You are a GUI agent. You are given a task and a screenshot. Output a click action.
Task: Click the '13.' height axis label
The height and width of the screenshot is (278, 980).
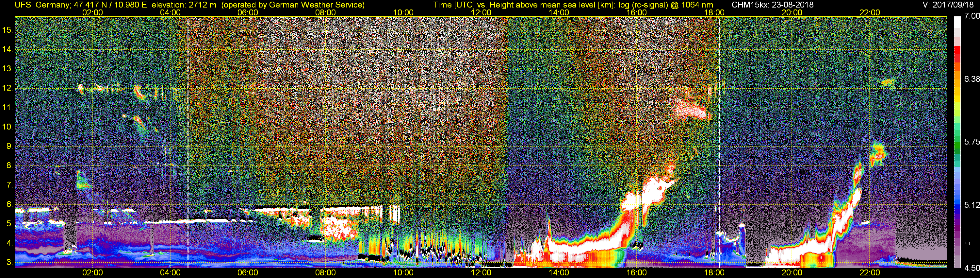click(8, 69)
